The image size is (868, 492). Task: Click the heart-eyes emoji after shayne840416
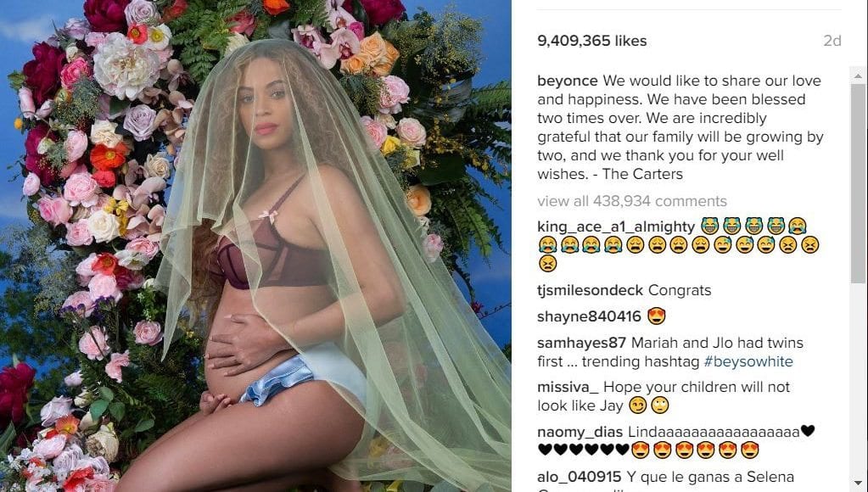pyautogui.click(x=657, y=316)
